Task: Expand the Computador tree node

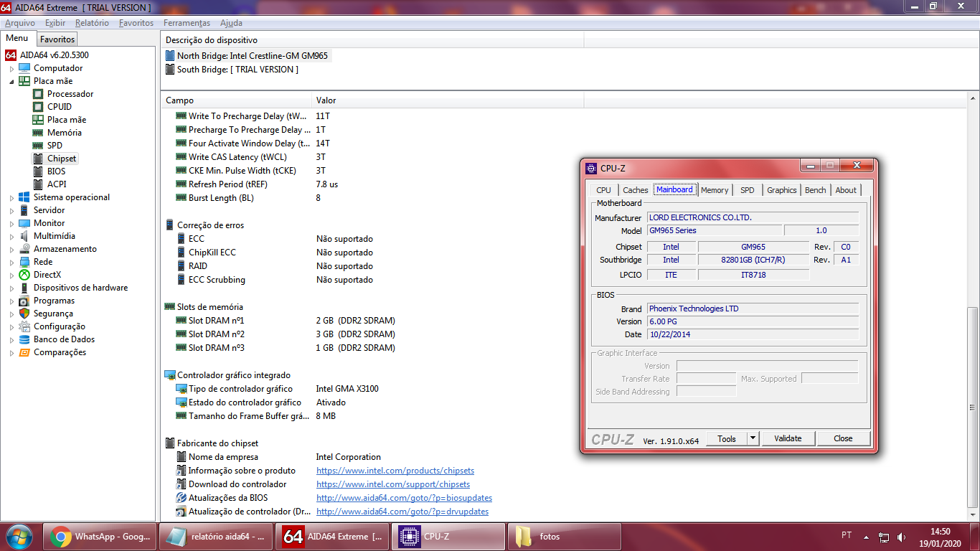Action: pos(11,69)
